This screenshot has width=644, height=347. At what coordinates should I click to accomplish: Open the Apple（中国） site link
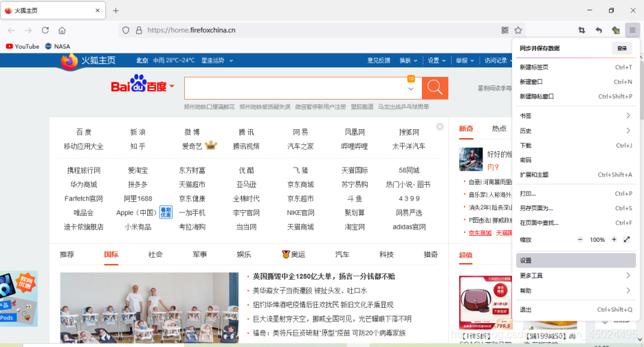137,213
